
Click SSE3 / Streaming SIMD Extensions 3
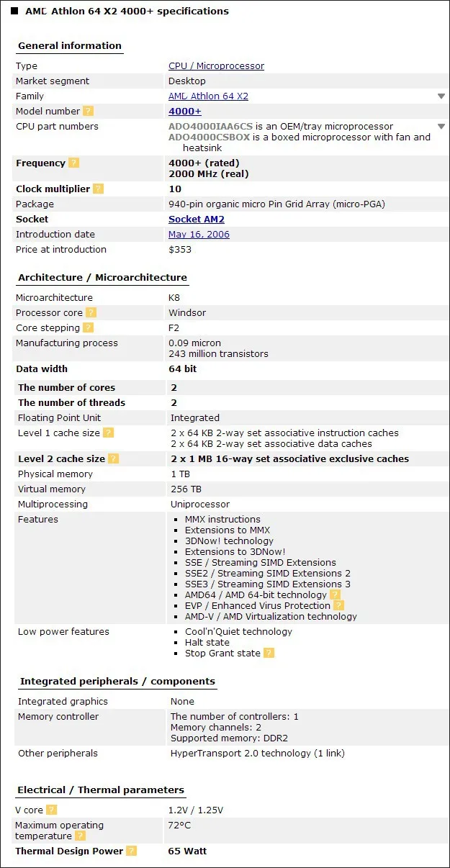pos(268,584)
